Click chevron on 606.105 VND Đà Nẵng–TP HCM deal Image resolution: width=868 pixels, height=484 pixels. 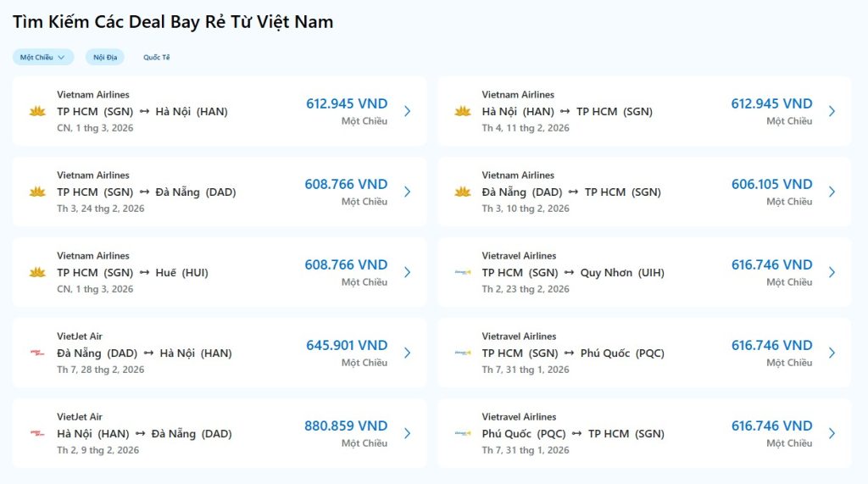832,192
